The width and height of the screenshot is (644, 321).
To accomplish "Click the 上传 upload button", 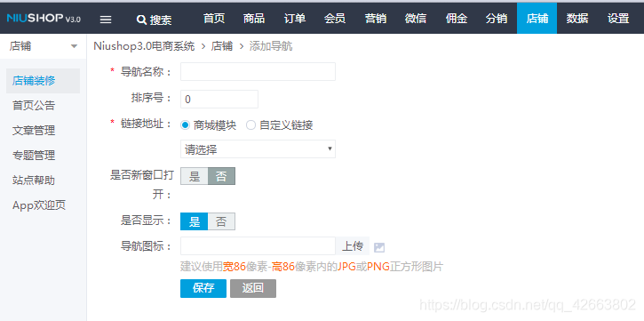I will click(353, 246).
